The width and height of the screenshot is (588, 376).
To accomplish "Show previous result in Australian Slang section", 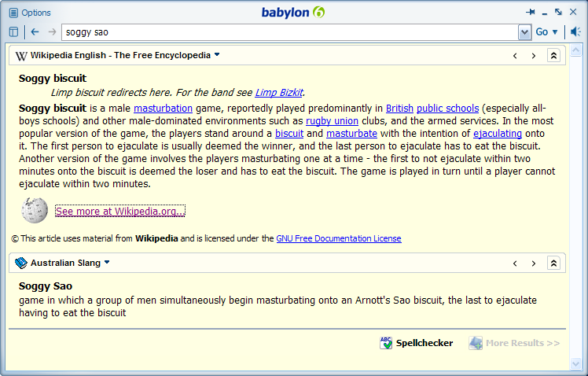I will 515,264.
